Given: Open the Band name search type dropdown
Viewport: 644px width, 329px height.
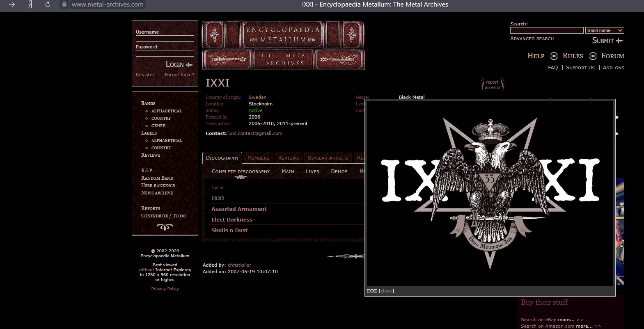Looking at the screenshot, I should tap(605, 30).
